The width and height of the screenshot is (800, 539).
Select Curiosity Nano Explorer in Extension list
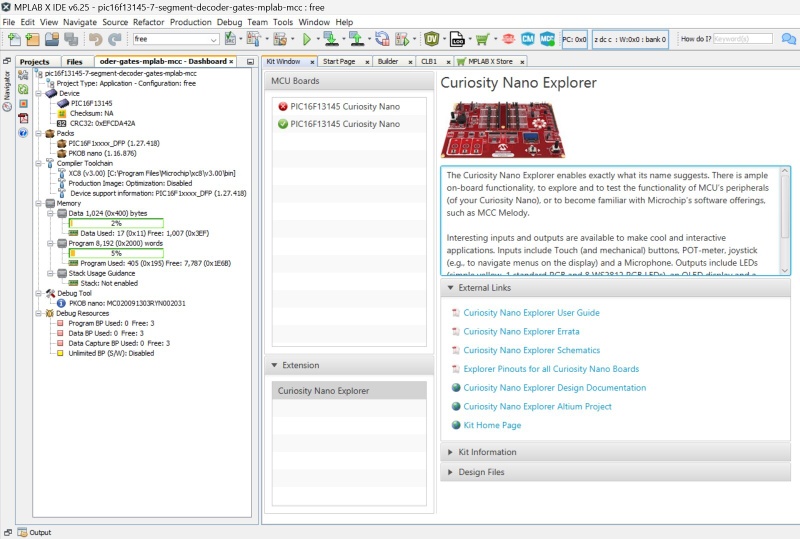tap(349, 390)
